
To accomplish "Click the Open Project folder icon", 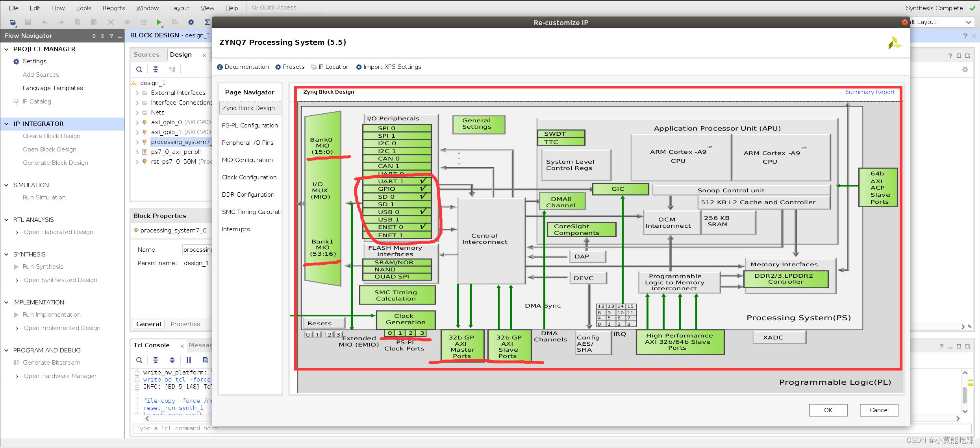I will click(x=13, y=22).
